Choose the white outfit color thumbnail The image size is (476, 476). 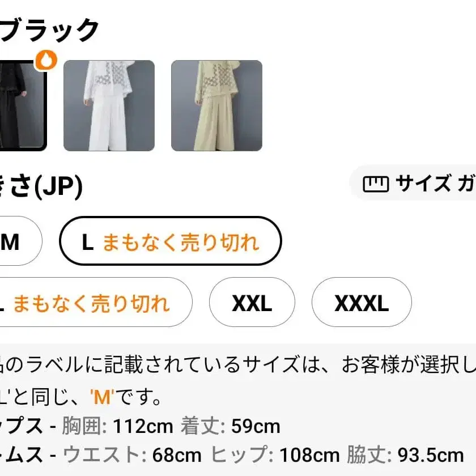click(109, 105)
